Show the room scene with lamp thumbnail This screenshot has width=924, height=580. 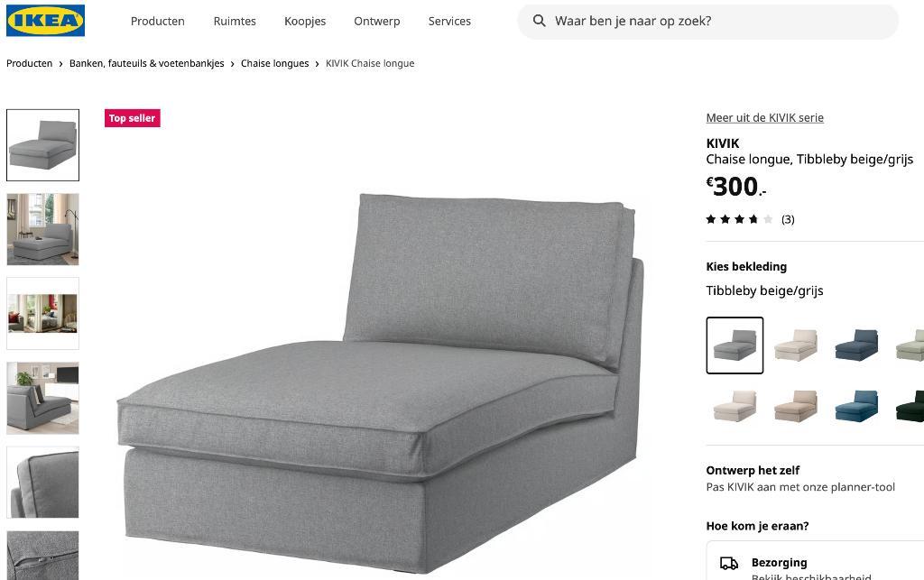[42, 229]
